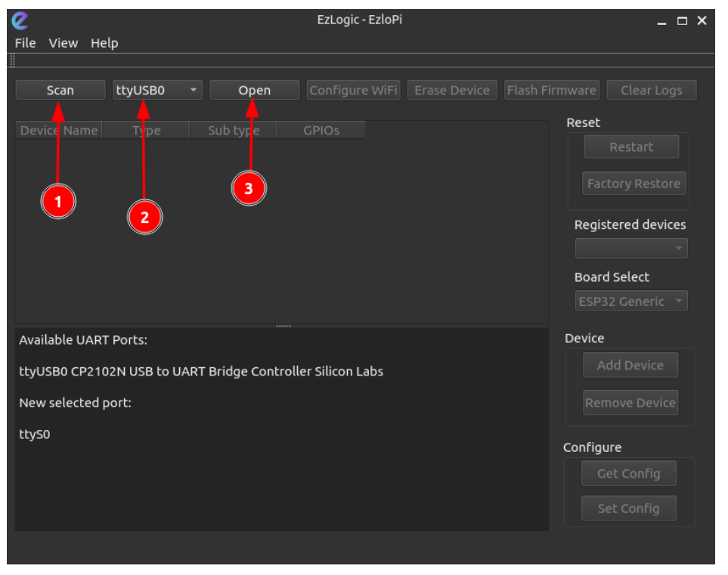Click the EzLogic app logo icon
The image size is (728, 575).
click(20, 20)
